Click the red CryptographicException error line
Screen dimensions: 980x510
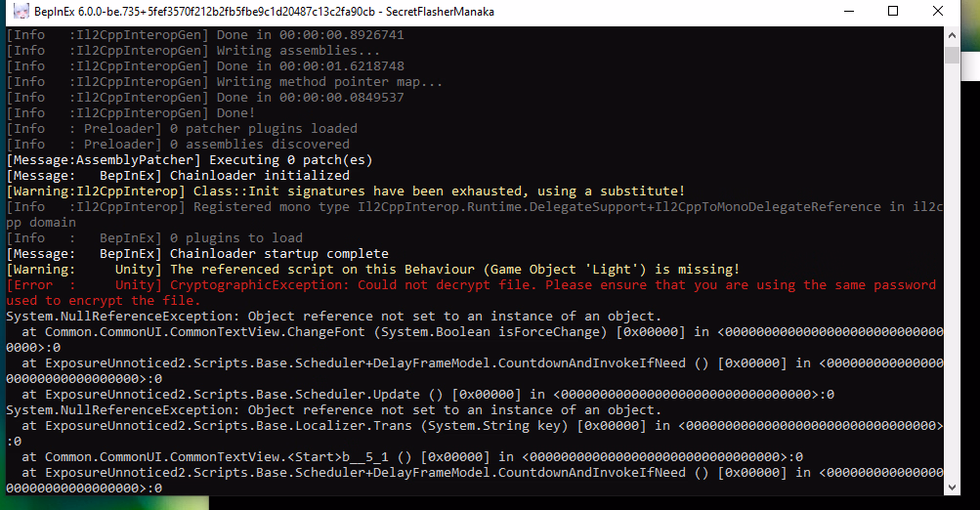(x=469, y=285)
